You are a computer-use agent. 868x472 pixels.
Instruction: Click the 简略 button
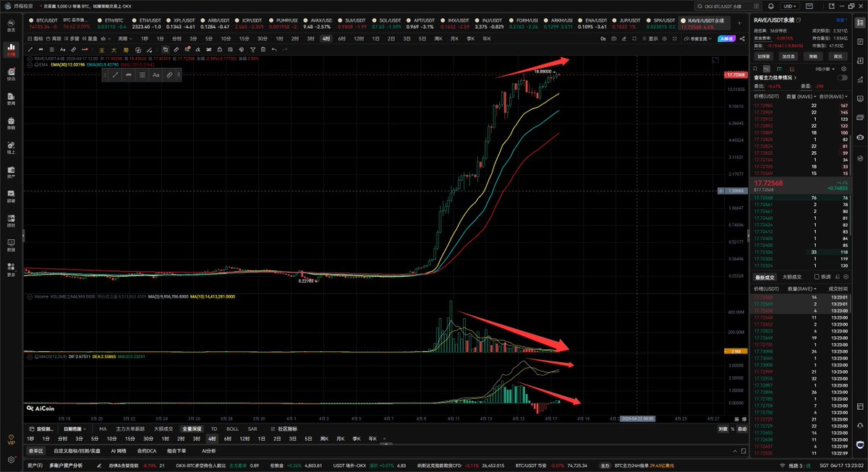coord(813,56)
